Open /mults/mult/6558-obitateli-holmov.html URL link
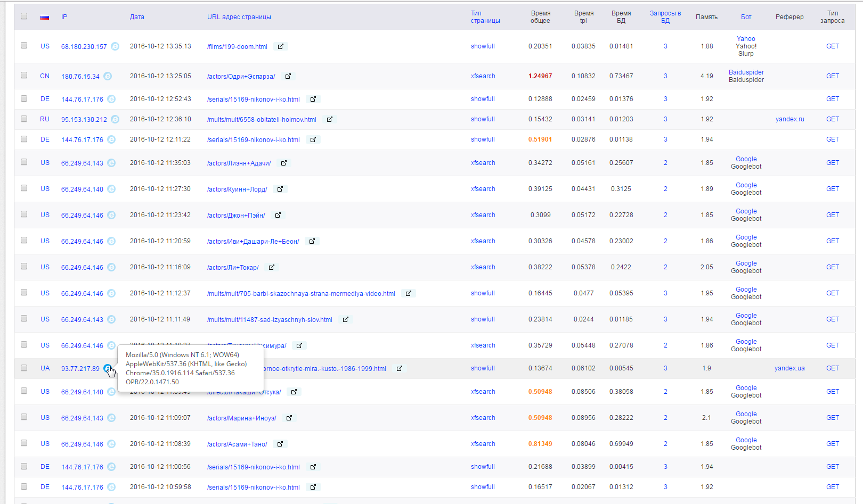 [262, 120]
